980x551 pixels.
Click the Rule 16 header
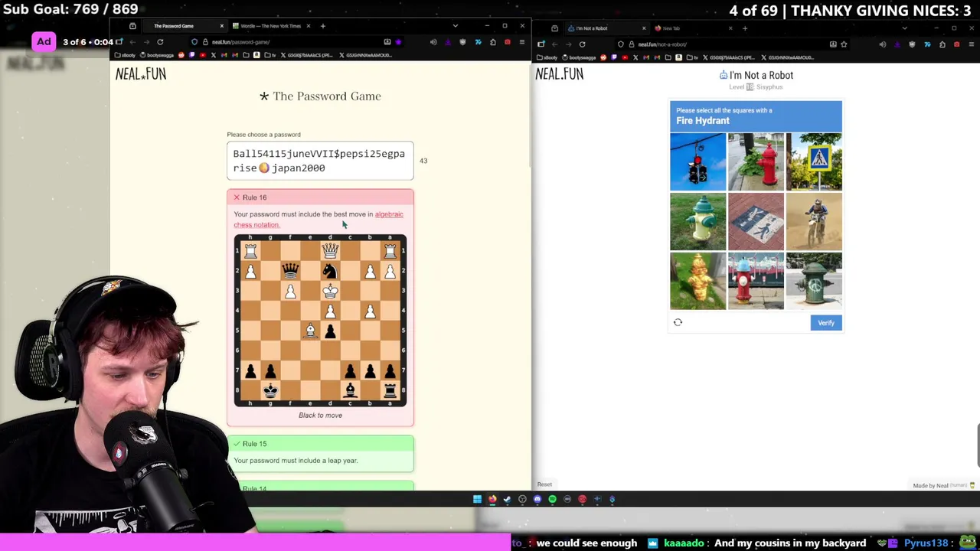click(x=320, y=197)
